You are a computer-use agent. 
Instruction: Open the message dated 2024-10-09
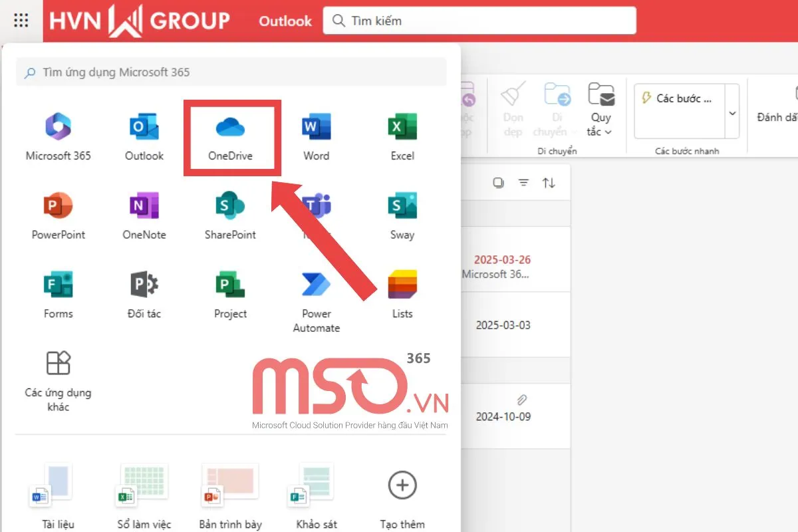(515, 417)
